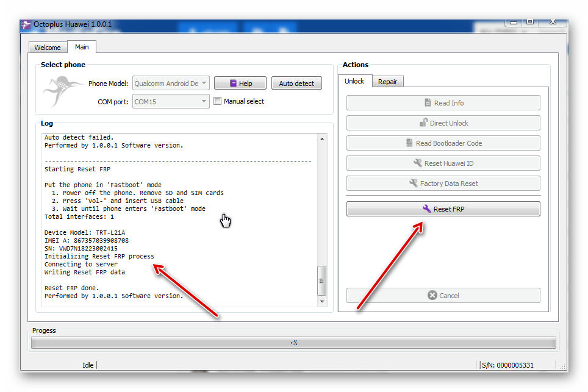Image resolution: width=588 pixels, height=392 pixels.
Task: Click the 'Writing Reset FRP data' log line
Action: click(85, 272)
